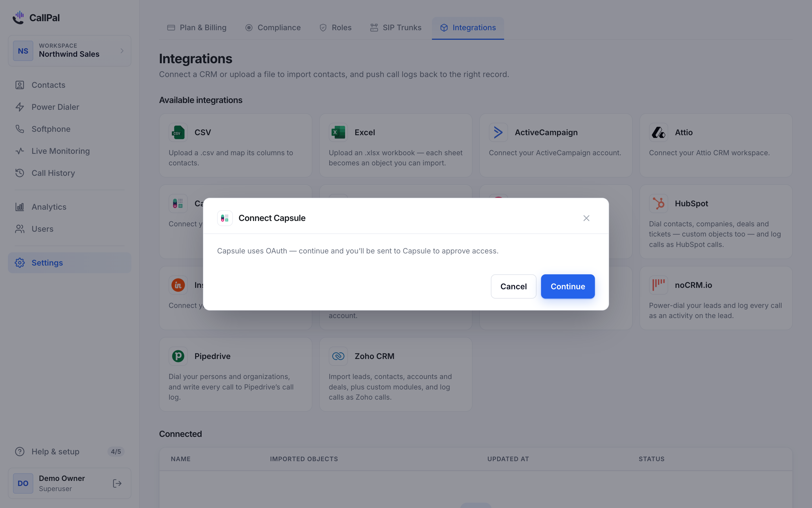Click the CallPal logo
The width and height of the screenshot is (812, 508).
[x=36, y=17]
